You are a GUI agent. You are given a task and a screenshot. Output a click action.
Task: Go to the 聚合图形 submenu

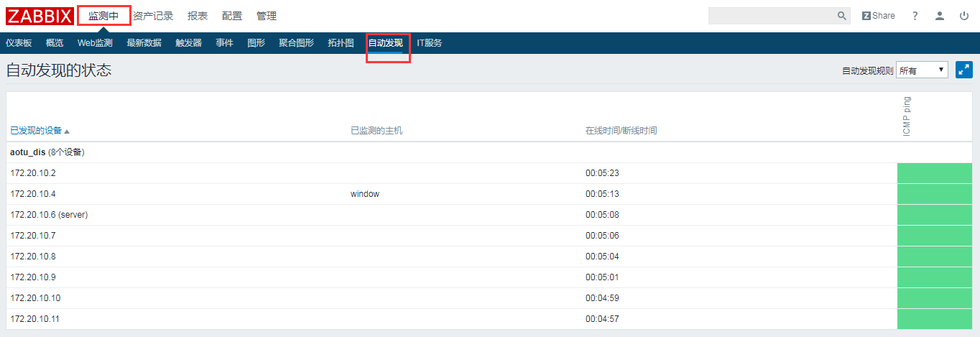(296, 43)
